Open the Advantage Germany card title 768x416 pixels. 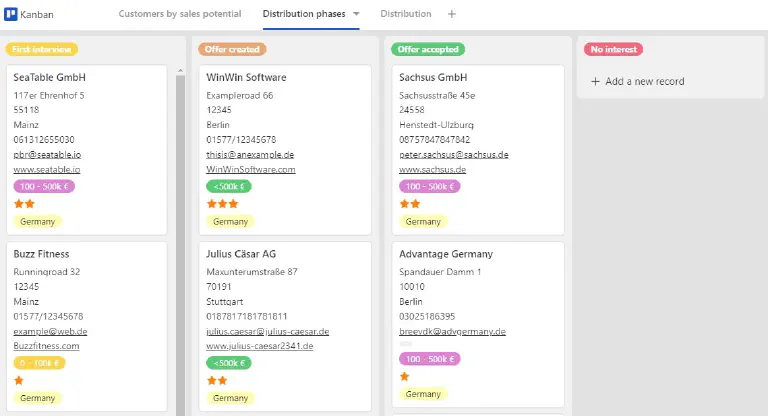(x=446, y=254)
